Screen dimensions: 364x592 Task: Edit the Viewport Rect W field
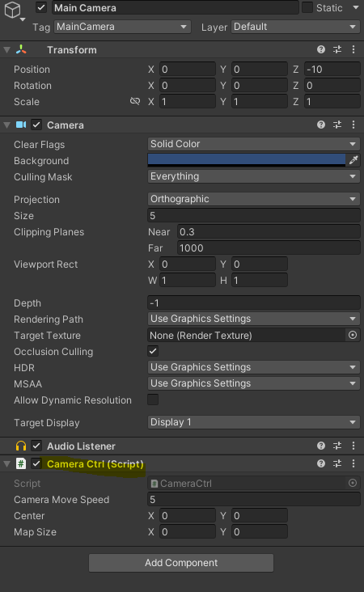click(188, 281)
